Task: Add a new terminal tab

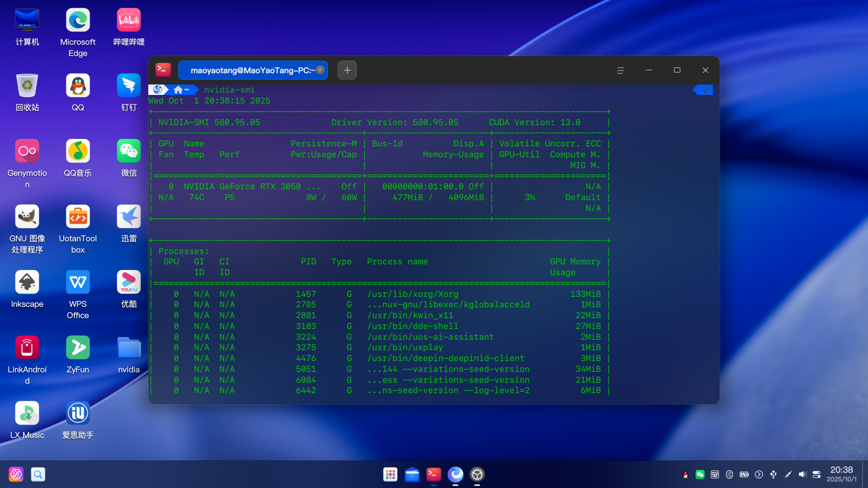Action: point(347,70)
